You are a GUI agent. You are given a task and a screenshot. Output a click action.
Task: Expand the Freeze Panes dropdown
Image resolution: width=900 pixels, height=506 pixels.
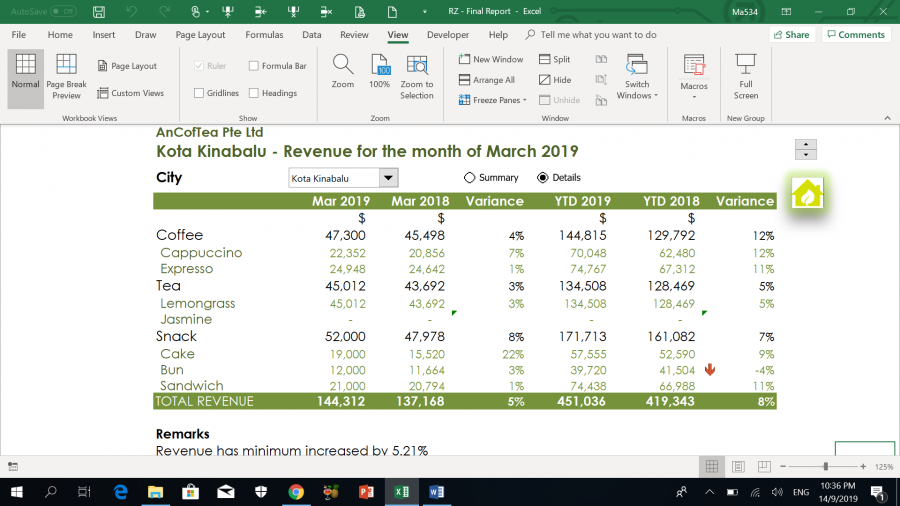[525, 100]
